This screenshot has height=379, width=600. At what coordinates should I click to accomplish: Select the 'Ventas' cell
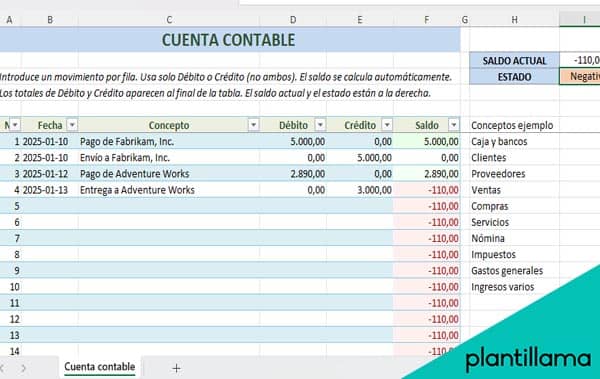514,190
